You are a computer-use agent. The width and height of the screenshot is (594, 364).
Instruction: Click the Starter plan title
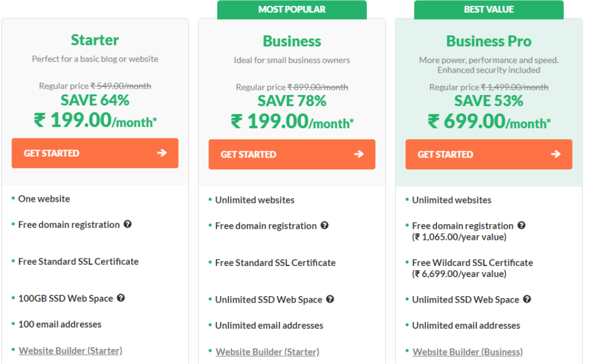(95, 40)
